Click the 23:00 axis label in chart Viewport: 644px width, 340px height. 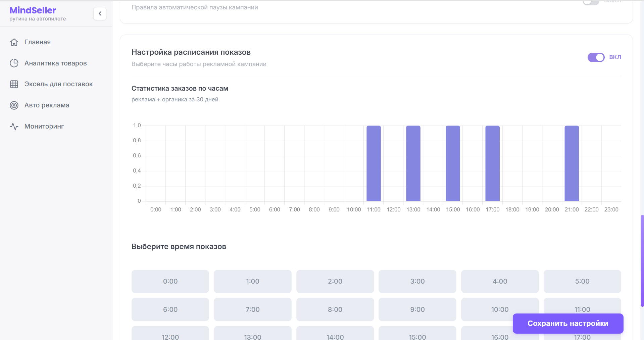(611, 210)
